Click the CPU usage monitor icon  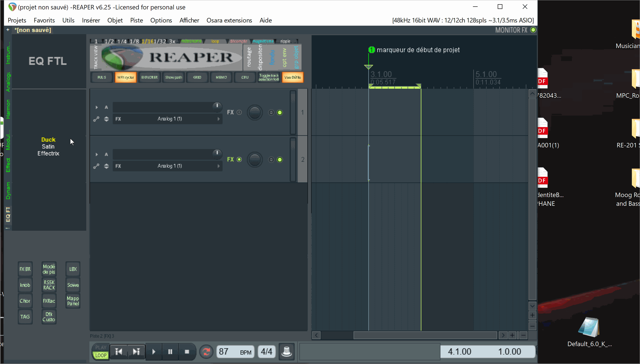pyautogui.click(x=244, y=77)
